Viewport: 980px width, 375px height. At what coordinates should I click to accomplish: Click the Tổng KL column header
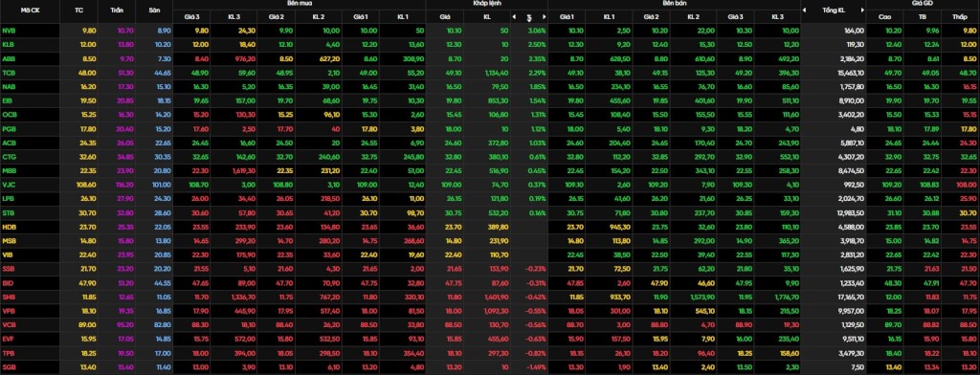834,11
